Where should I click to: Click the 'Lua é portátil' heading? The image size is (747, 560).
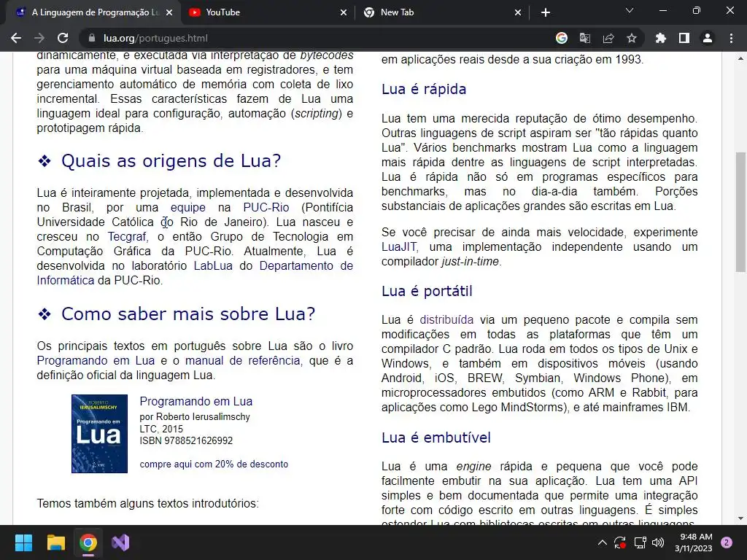point(427,291)
